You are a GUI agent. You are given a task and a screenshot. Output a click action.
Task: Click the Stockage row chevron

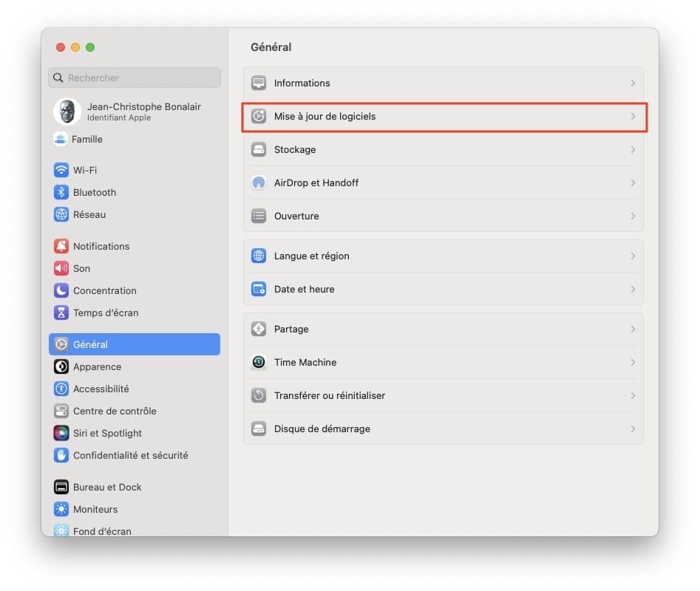pos(633,149)
